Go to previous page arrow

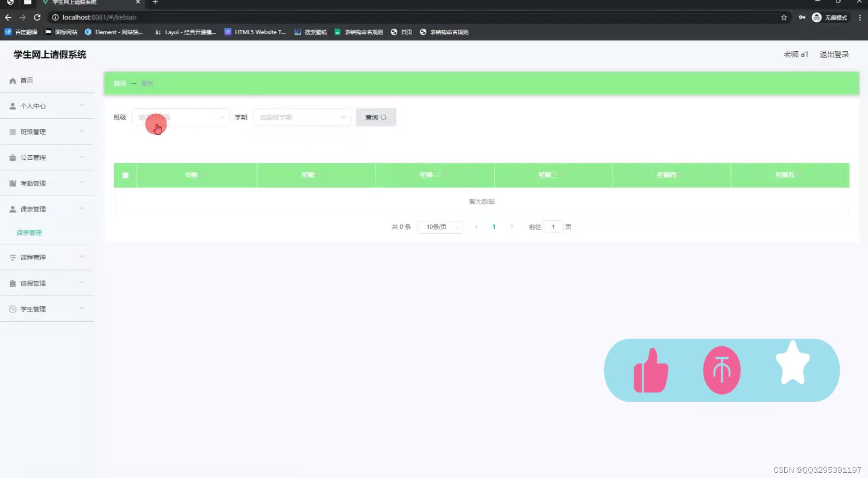pyautogui.click(x=476, y=227)
